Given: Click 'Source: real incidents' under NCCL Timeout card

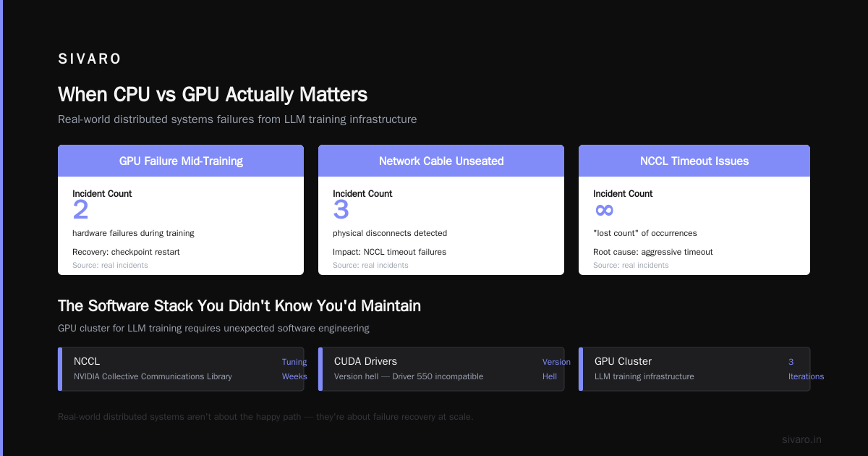Looking at the screenshot, I should (631, 266).
